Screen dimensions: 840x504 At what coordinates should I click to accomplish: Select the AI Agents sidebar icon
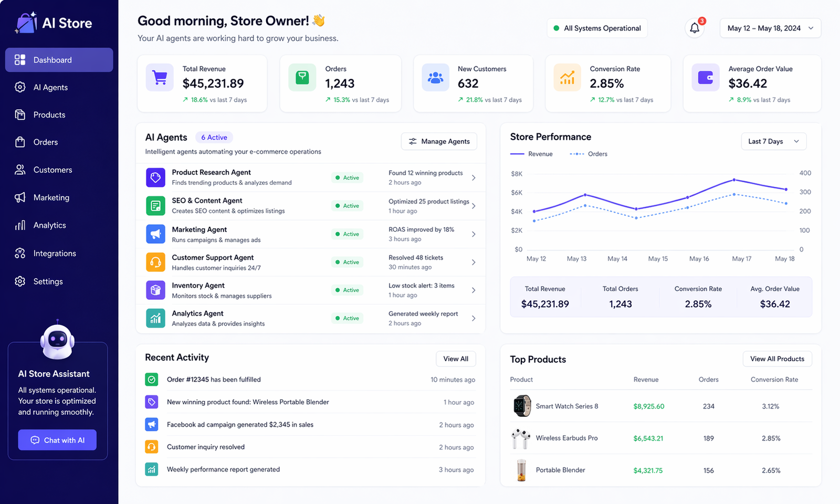19,87
